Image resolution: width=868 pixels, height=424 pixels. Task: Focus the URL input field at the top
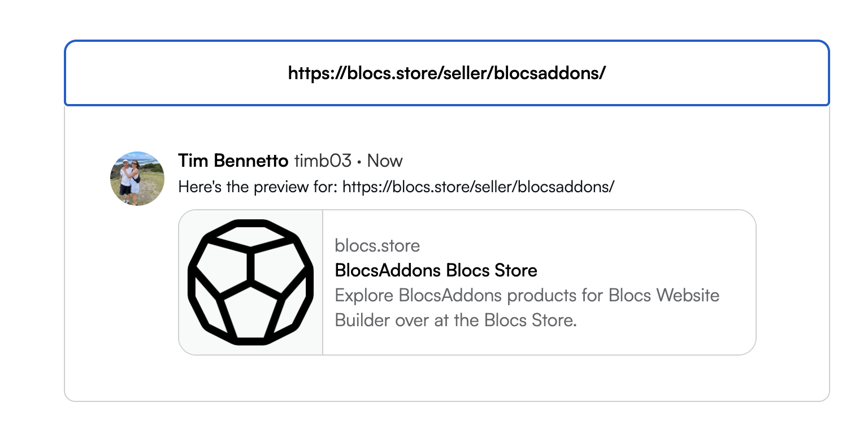pyautogui.click(x=446, y=73)
